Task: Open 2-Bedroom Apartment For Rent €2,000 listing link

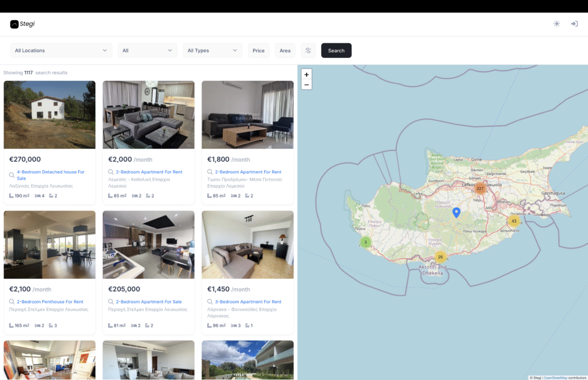Action: [149, 172]
